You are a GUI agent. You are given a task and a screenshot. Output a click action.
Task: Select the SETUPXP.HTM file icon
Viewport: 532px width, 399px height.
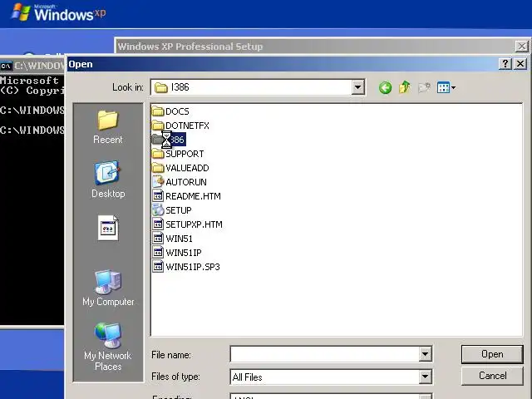(x=158, y=224)
